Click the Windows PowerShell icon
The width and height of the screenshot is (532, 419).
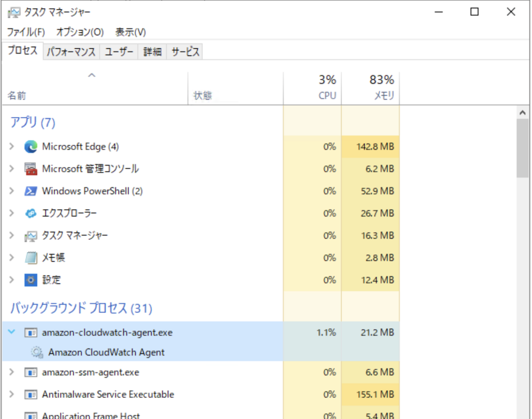(x=31, y=191)
